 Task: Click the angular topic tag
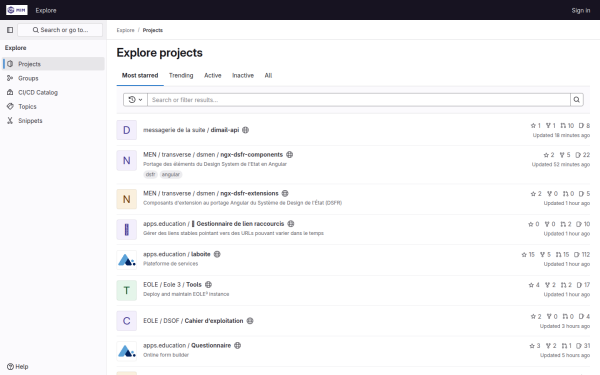tap(171, 174)
